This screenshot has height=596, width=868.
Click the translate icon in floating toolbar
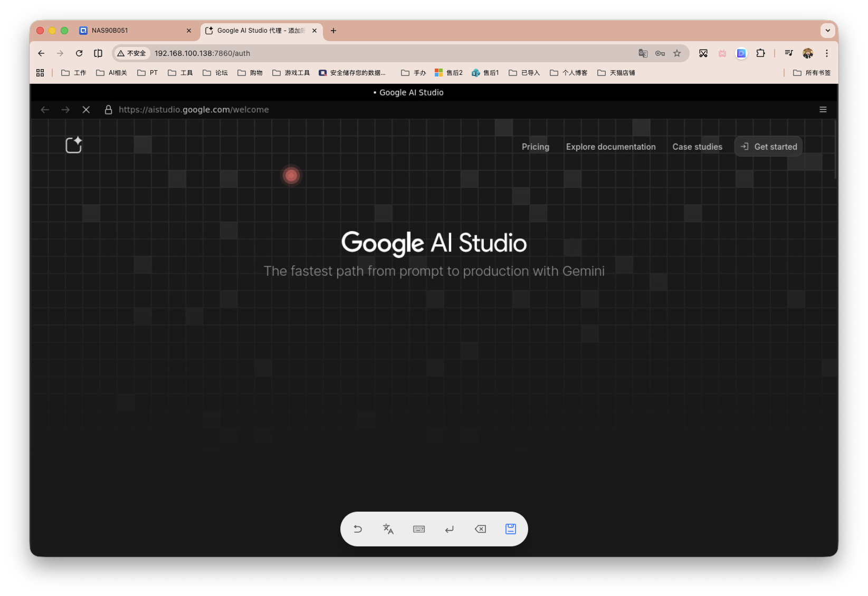(x=388, y=529)
